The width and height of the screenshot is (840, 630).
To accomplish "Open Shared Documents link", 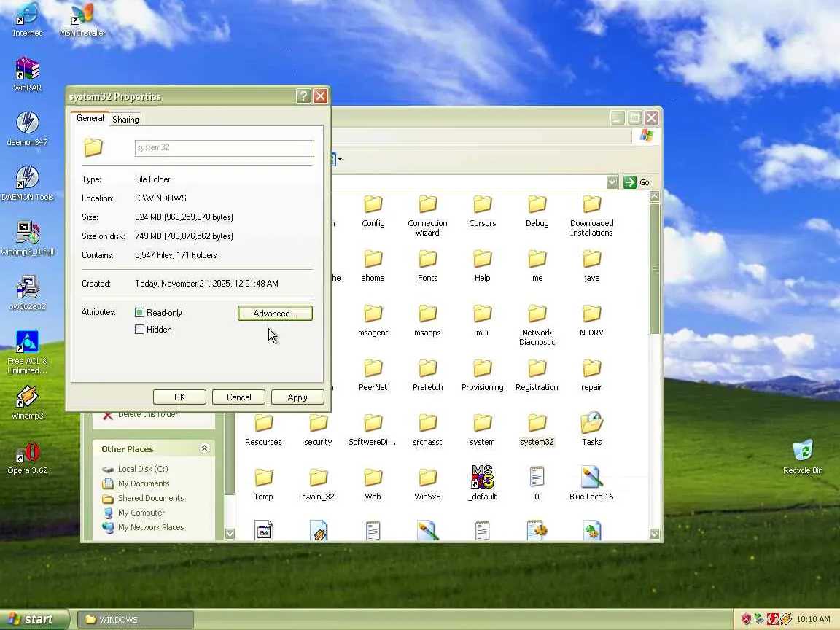I will click(150, 498).
